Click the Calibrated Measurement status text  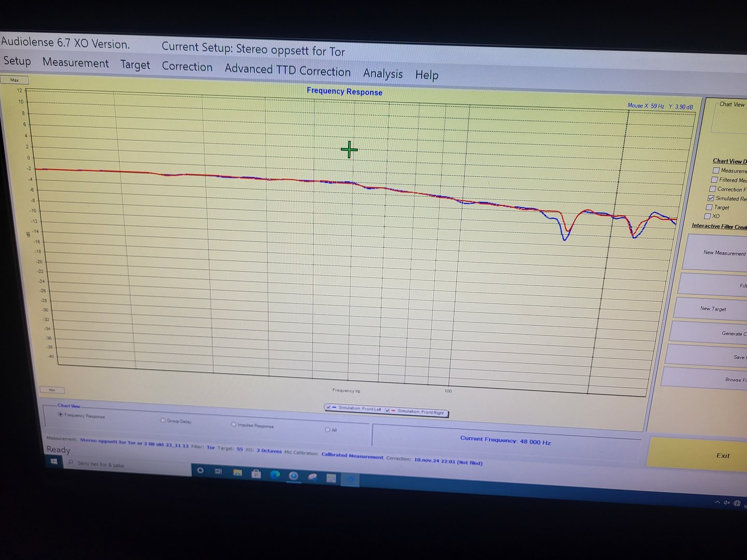tap(352, 455)
